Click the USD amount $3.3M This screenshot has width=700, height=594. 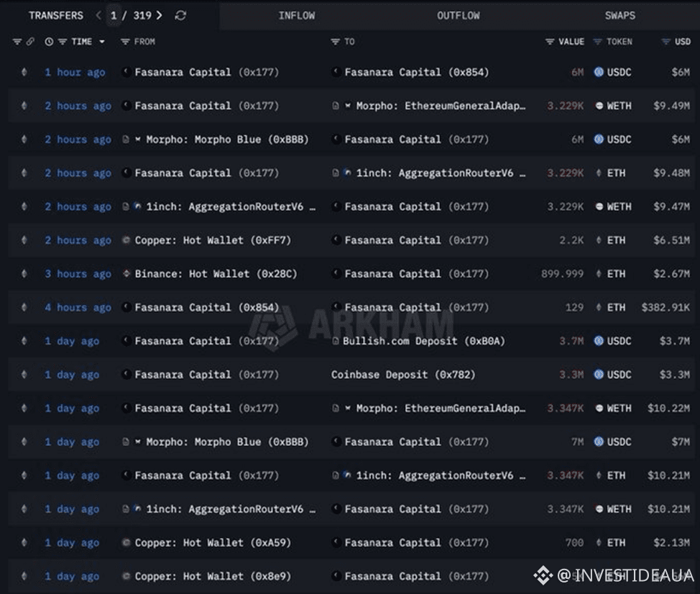point(675,375)
